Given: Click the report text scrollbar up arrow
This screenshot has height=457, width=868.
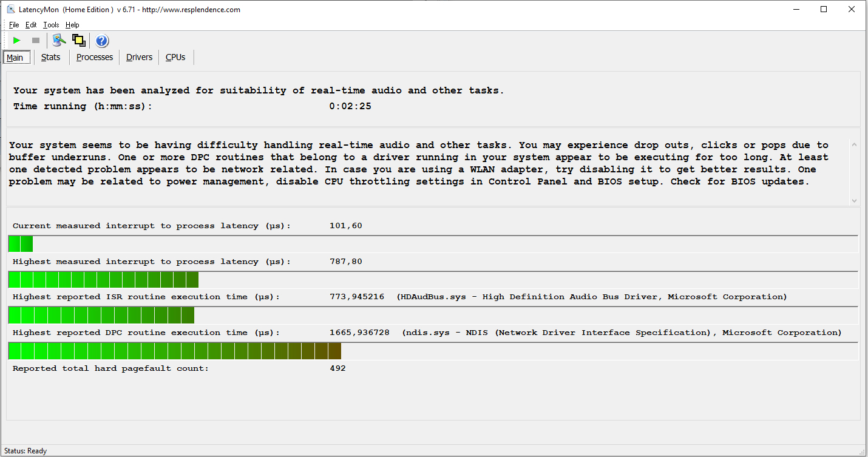Looking at the screenshot, I should [855, 144].
